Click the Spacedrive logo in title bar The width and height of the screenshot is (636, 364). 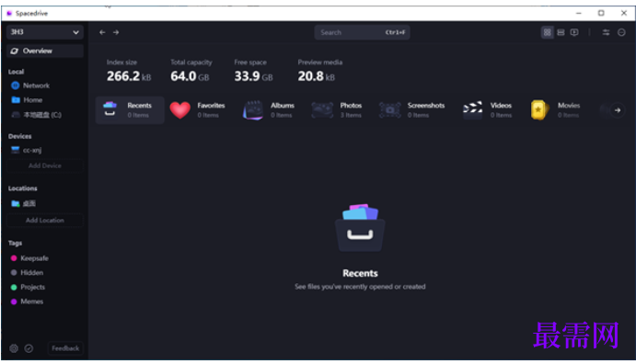[9, 14]
